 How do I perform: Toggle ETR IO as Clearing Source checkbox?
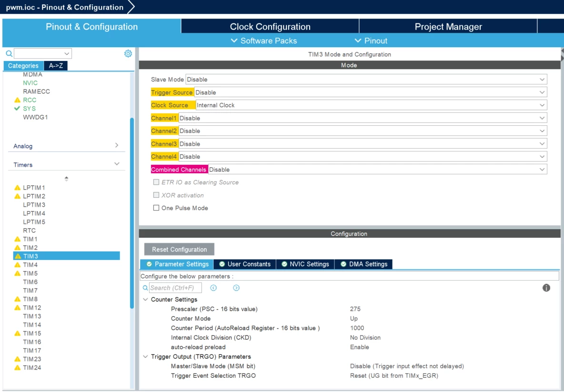tap(156, 182)
